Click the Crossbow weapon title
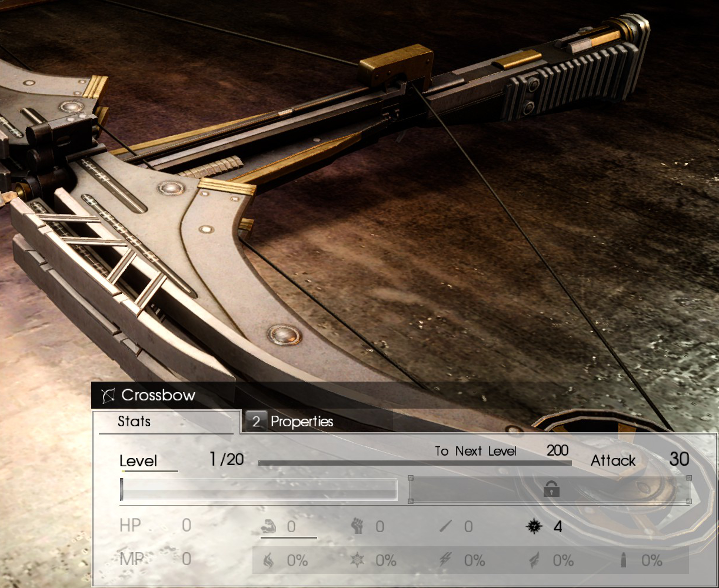This screenshot has width=719, height=588. [x=158, y=395]
